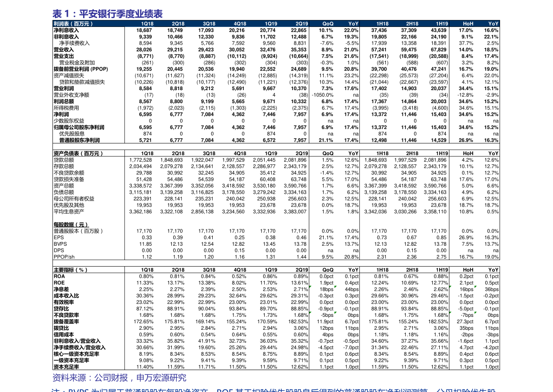
Task: Click the table title 表1：平安银行季度业绩表
Action: click(x=108, y=14)
